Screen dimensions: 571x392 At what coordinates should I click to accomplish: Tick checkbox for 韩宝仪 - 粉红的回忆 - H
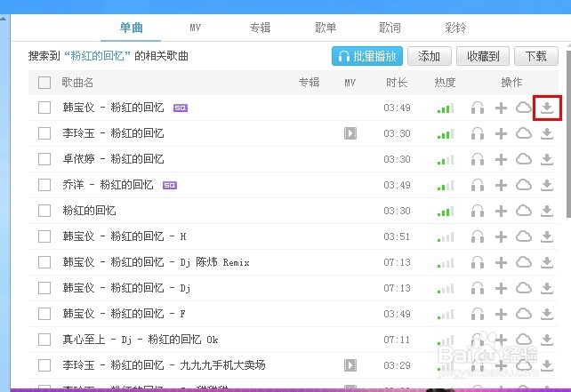[x=44, y=237]
